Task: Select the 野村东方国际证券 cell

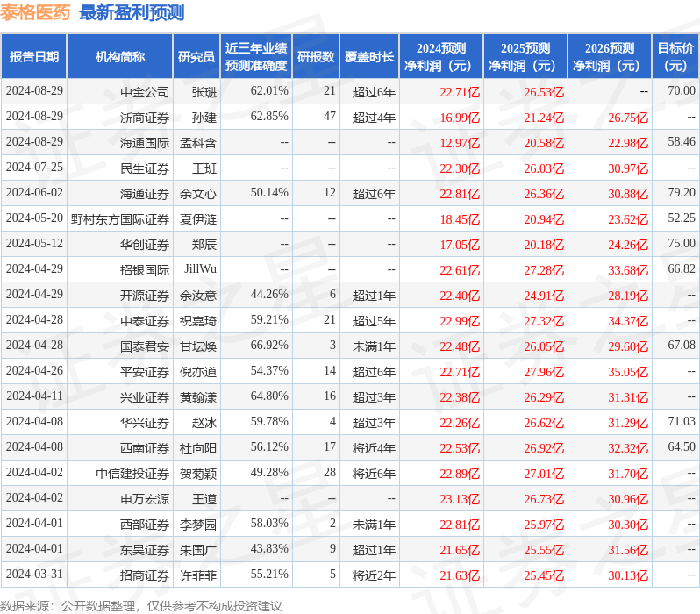Action: tap(120, 219)
